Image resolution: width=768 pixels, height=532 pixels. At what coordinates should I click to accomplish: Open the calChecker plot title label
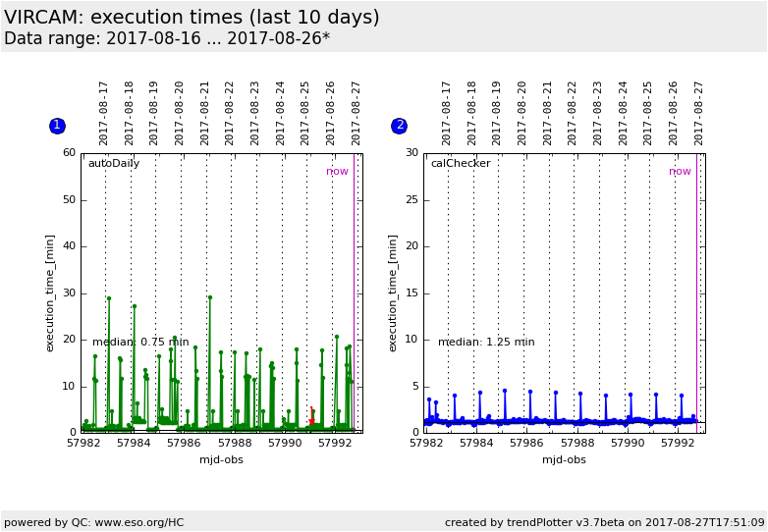pyautogui.click(x=461, y=164)
